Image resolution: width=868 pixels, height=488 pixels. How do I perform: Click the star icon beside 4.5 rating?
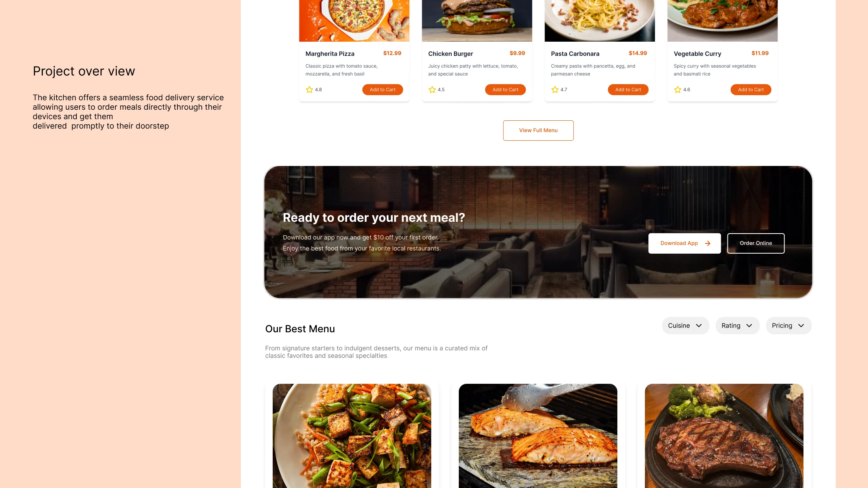(x=432, y=90)
